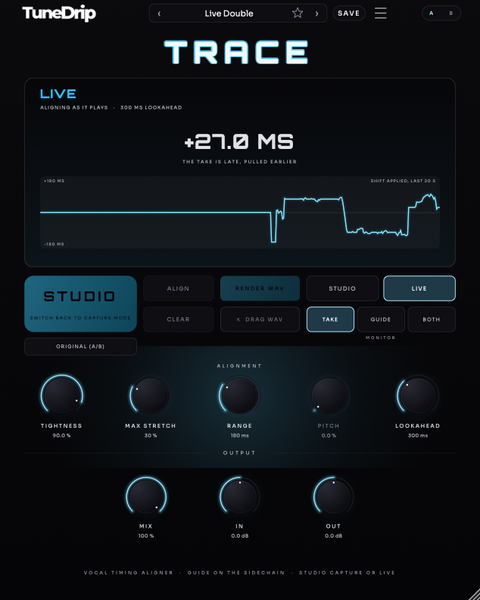
Task: Click the Tightness knob
Action: click(x=62, y=395)
